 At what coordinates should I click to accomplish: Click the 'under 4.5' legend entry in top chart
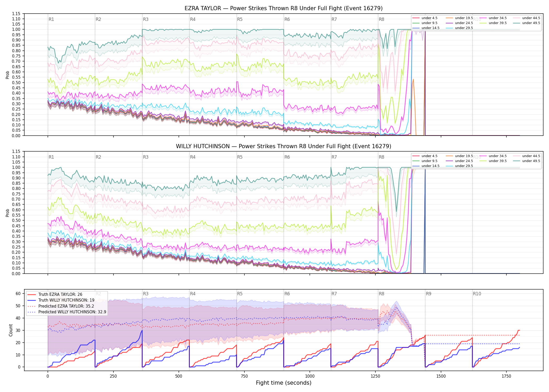point(425,18)
